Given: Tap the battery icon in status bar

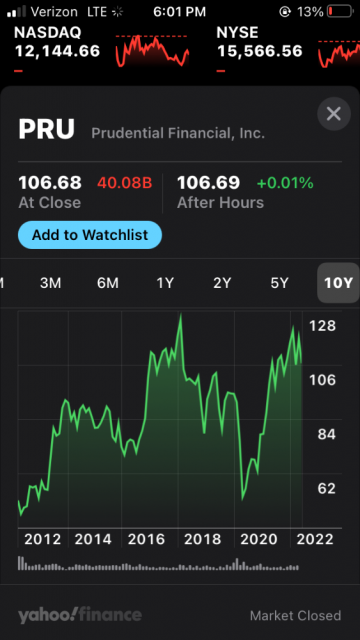Looking at the screenshot, I should click(x=340, y=11).
